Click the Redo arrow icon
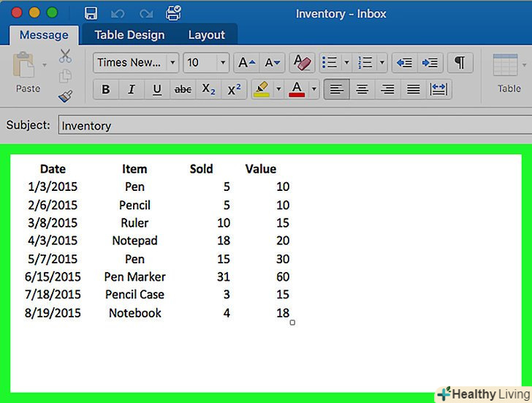The width and height of the screenshot is (532, 403). 146,14
